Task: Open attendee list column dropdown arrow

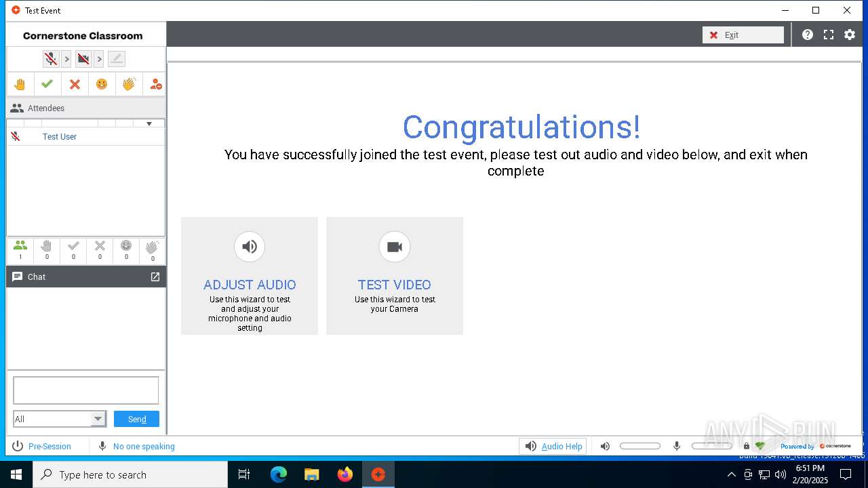Action: point(149,123)
